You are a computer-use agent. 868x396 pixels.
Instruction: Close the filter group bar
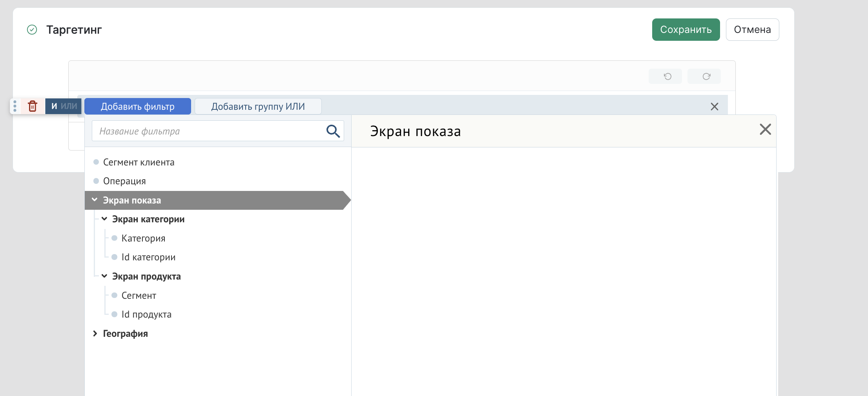[x=715, y=107]
